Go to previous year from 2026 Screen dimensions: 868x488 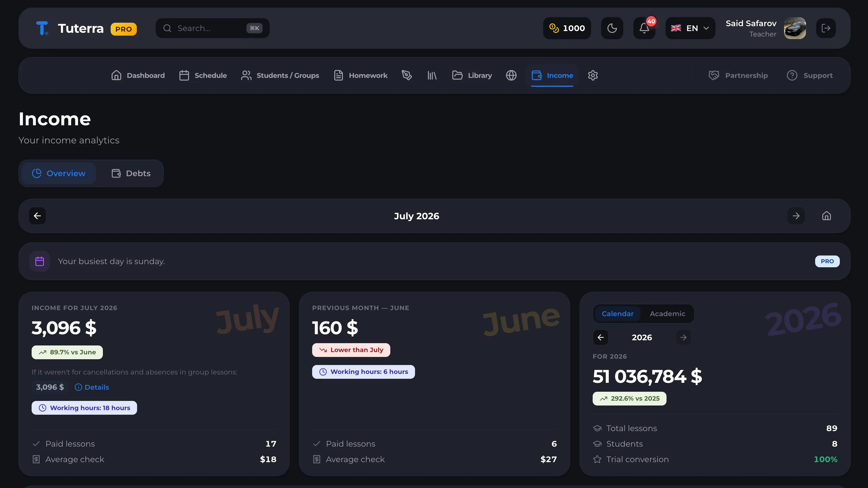click(x=600, y=338)
